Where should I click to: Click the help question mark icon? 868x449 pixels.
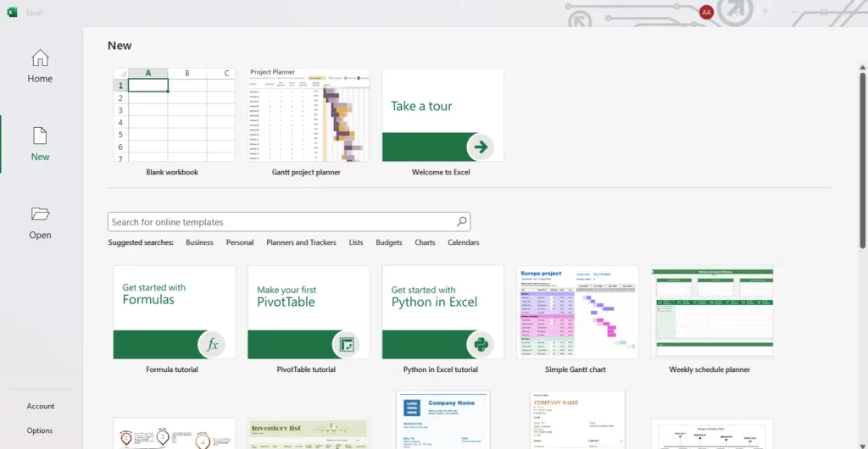click(765, 12)
